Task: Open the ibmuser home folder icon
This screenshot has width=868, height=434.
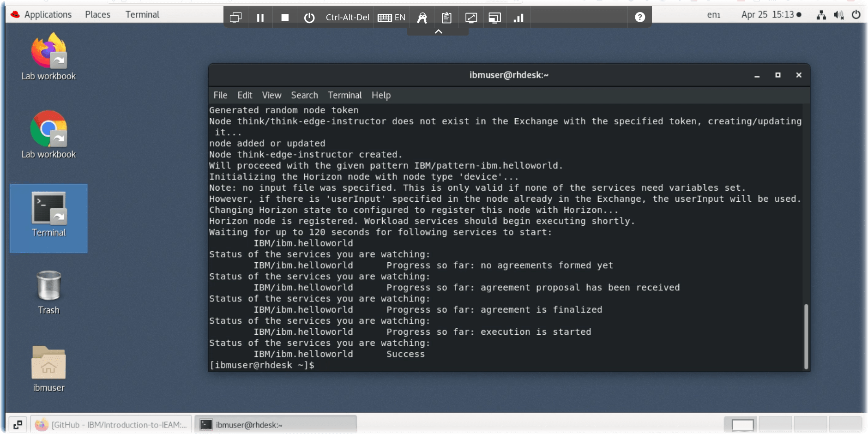Action: 48,369
